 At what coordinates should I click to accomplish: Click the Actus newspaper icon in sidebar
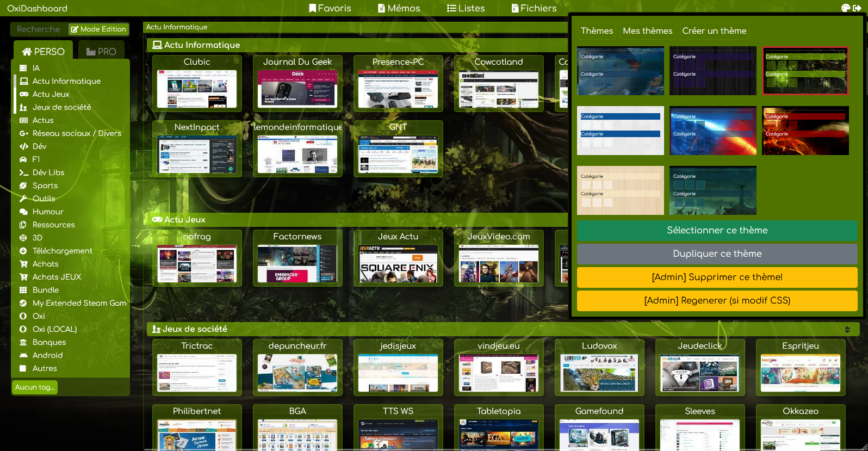pyautogui.click(x=23, y=120)
